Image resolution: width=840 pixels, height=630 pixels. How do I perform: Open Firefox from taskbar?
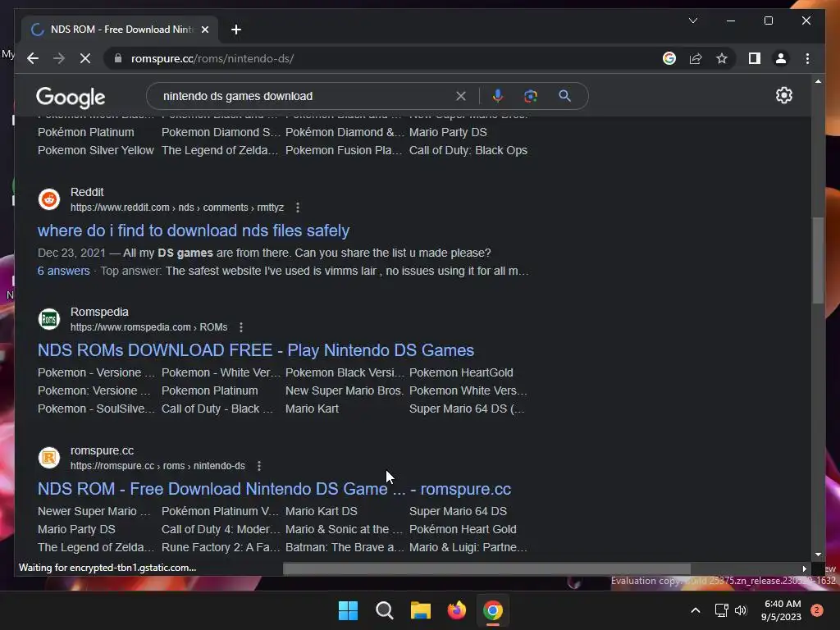[456, 610]
